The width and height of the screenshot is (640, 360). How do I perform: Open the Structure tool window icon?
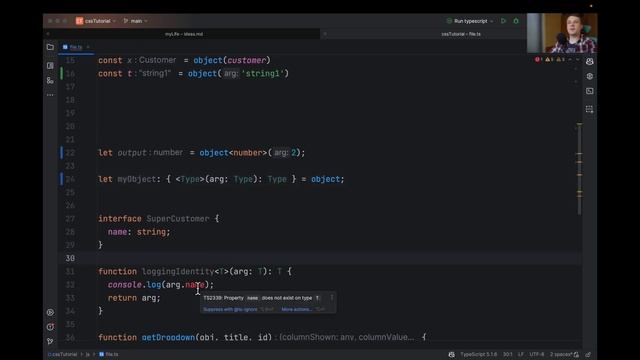[x=50, y=80]
